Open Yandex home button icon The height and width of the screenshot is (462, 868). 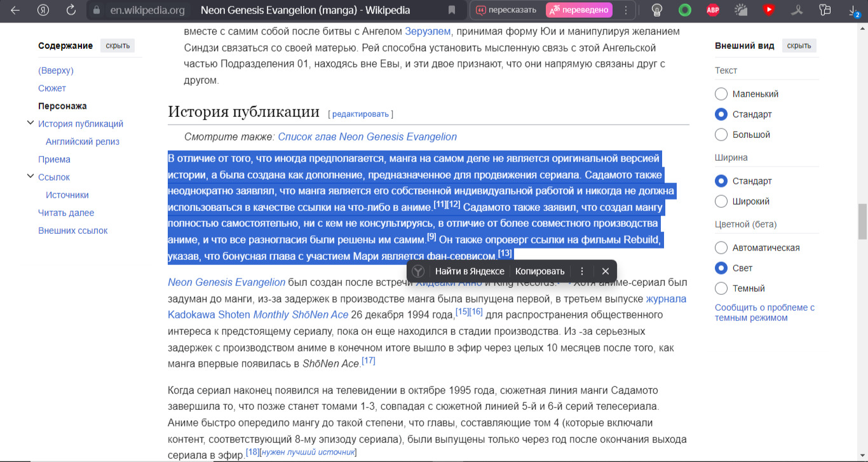pos(43,10)
